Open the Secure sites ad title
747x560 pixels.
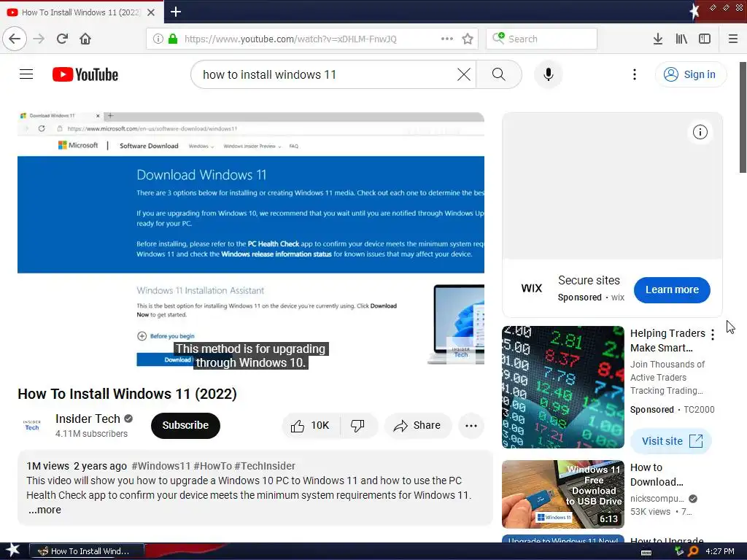[589, 280]
